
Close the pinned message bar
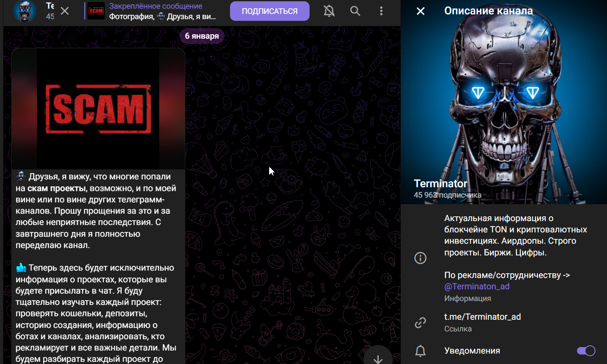pyautogui.click(x=65, y=11)
